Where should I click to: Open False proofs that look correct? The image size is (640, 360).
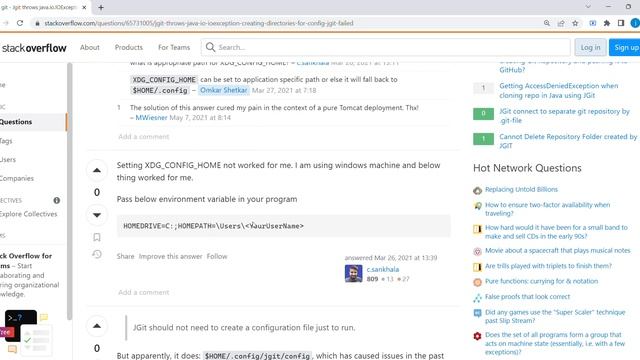527,297
